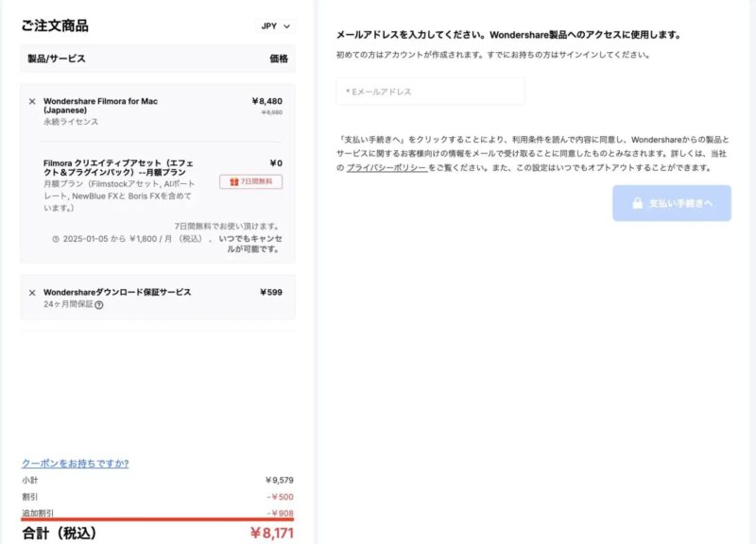756x544 pixels.
Task: Open the プライバシーポリシー link
Action: point(386,167)
